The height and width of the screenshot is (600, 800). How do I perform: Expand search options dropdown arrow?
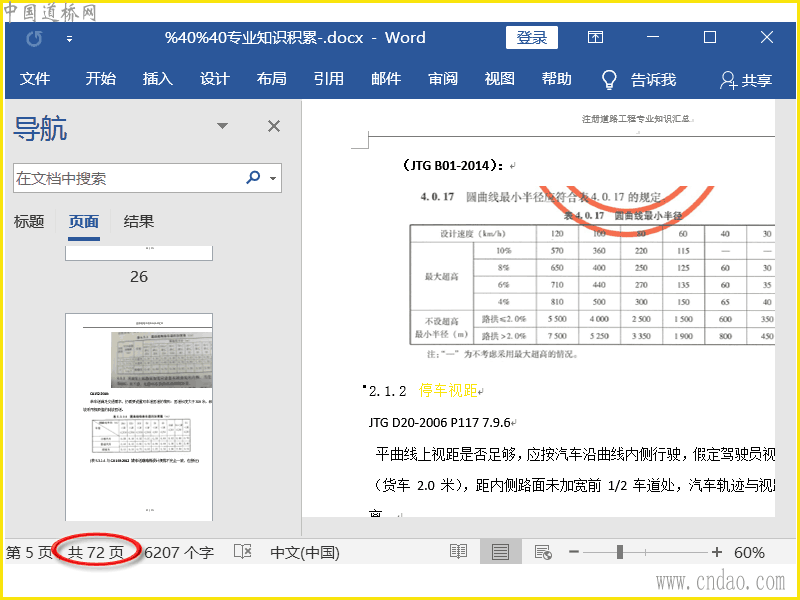(x=273, y=178)
